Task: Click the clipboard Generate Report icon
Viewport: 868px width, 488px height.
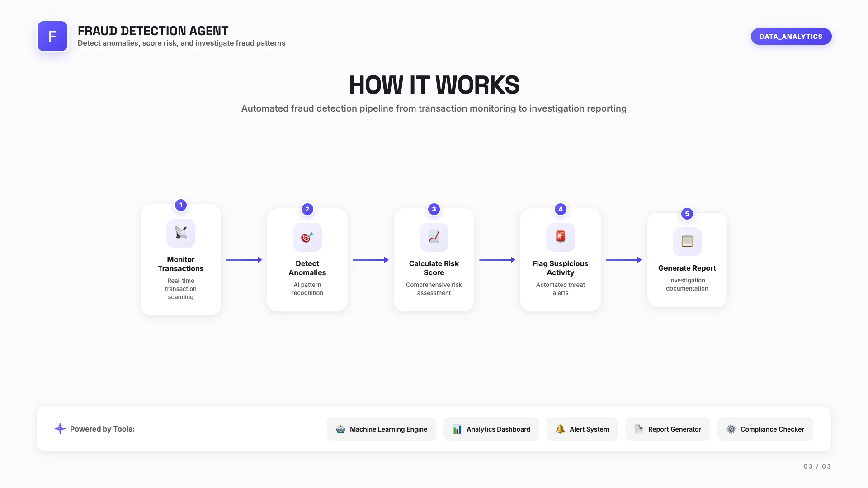Action: 687,241
